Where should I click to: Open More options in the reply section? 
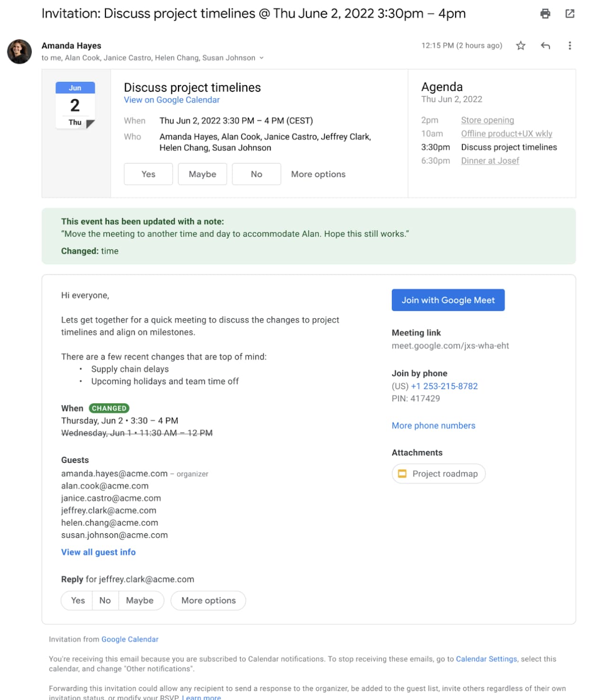(208, 600)
